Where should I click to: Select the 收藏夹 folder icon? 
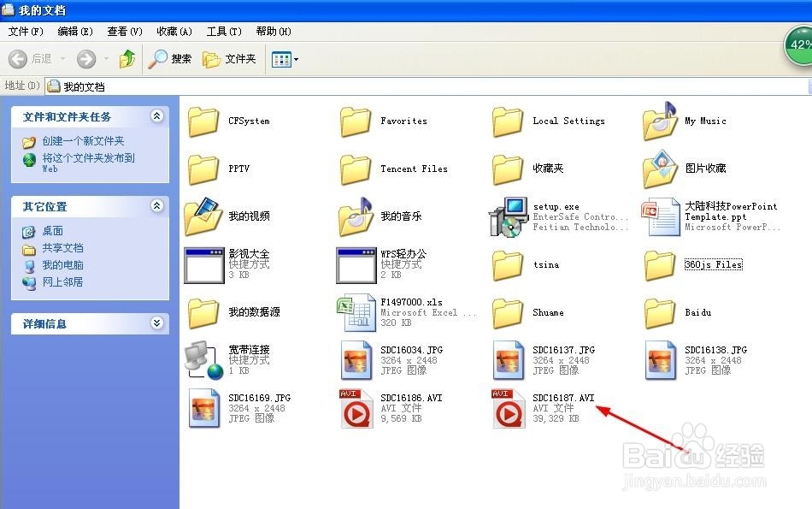pyautogui.click(x=508, y=169)
